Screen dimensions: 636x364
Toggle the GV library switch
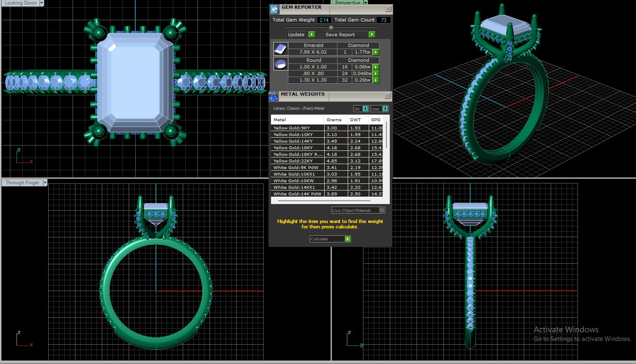(365, 109)
